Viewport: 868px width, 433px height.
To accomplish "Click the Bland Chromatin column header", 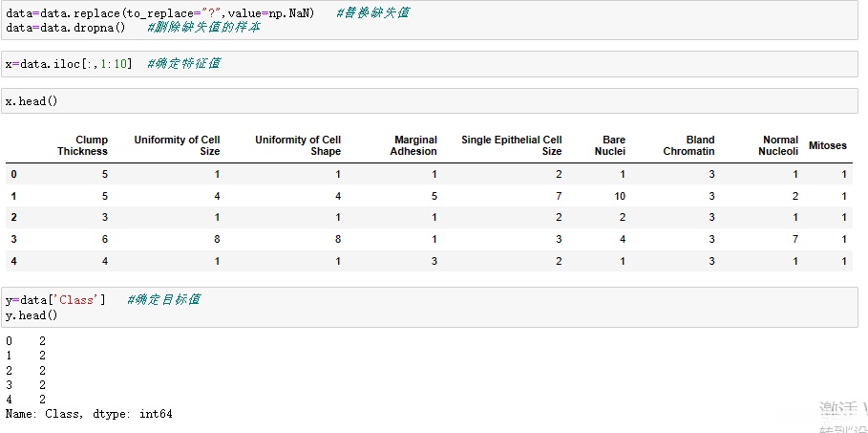I will 689,145.
